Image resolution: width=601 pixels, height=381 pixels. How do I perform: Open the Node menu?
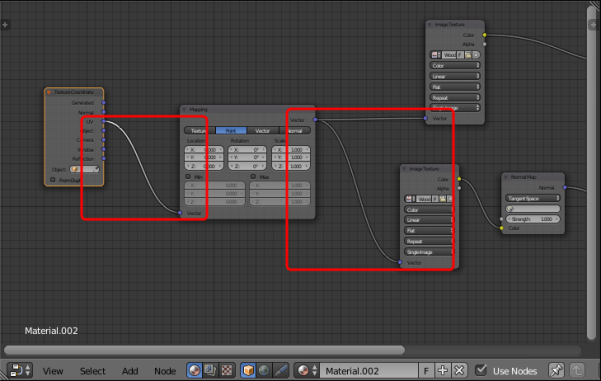click(165, 371)
